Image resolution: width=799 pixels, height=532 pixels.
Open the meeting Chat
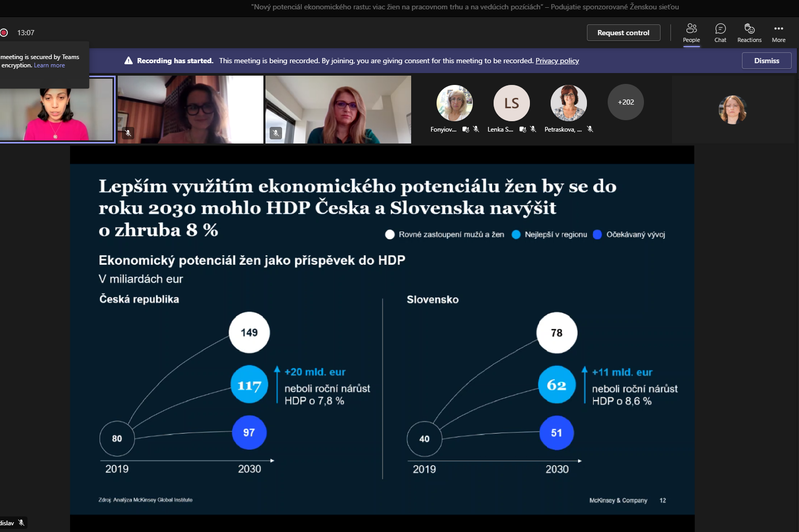pyautogui.click(x=720, y=33)
